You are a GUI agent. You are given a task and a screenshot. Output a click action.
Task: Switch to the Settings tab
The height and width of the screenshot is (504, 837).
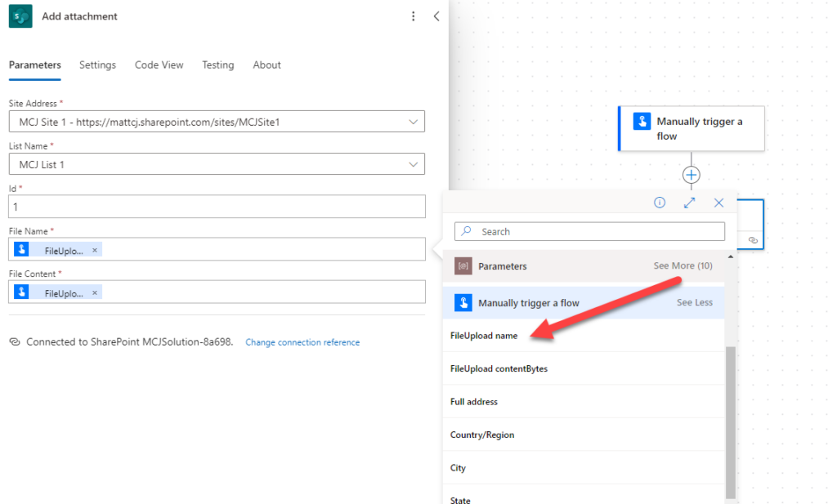tap(97, 65)
